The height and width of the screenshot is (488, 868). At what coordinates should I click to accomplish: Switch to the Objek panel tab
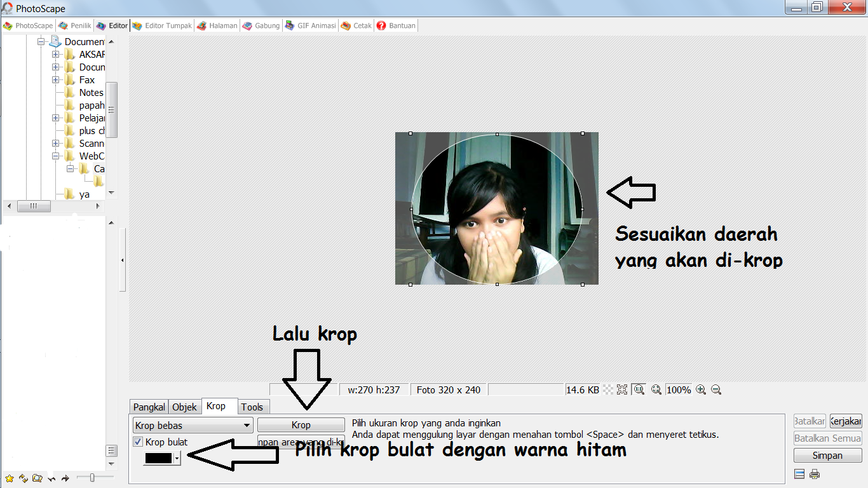(x=185, y=407)
